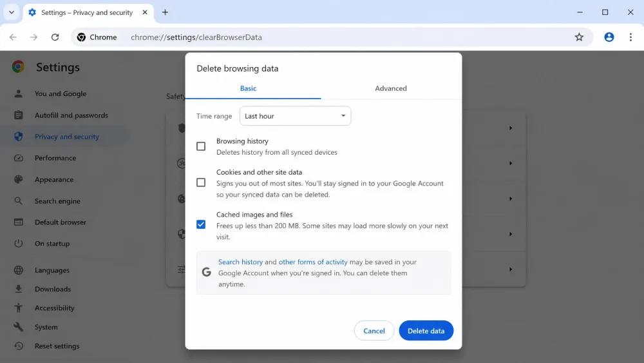This screenshot has height=363, width=644.
Task: Reload the current page
Action: (x=55, y=37)
